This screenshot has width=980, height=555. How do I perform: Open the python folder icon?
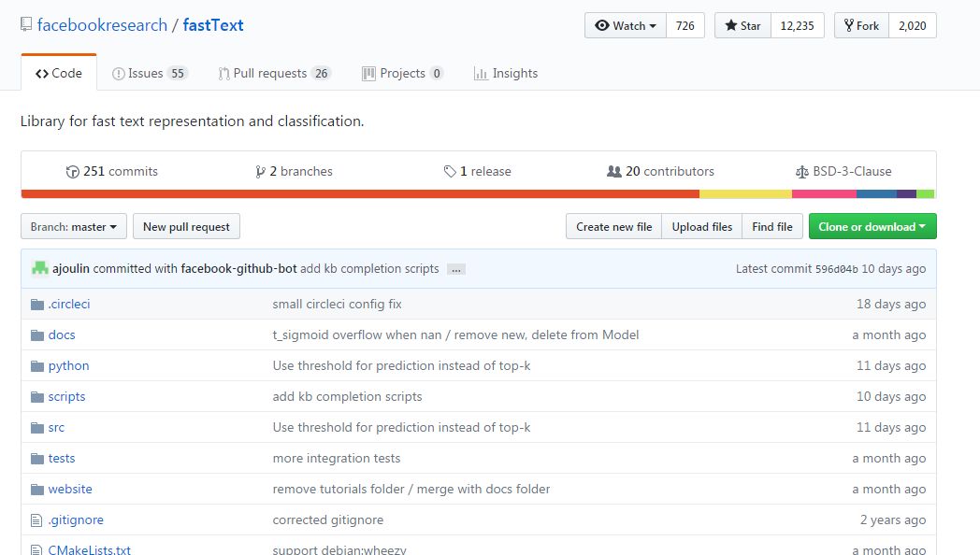click(37, 366)
